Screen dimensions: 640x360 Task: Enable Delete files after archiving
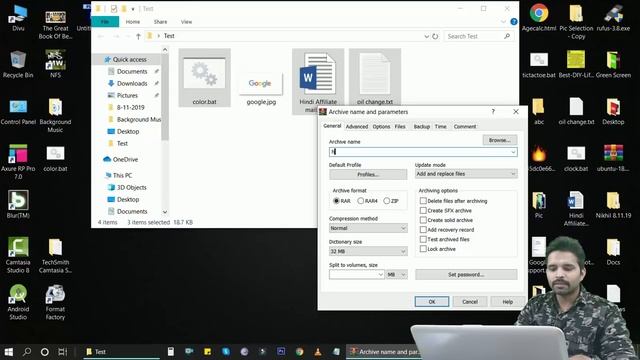(x=453, y=201)
